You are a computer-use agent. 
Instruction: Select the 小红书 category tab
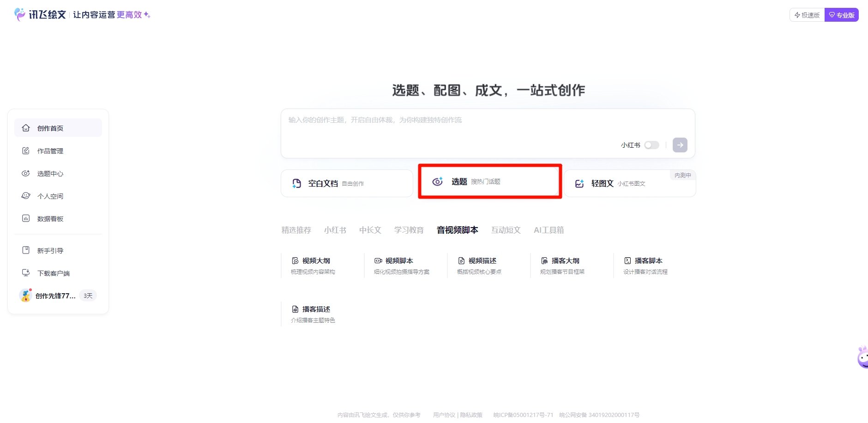[335, 230]
